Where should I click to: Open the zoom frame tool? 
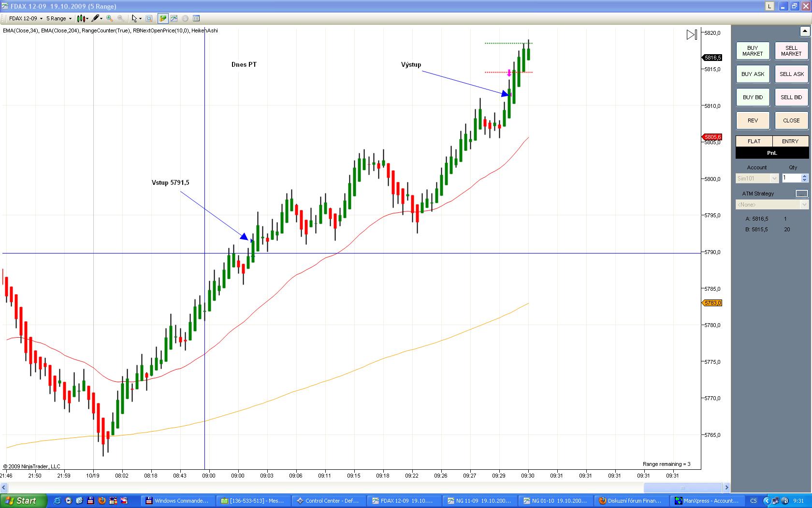[x=149, y=18]
